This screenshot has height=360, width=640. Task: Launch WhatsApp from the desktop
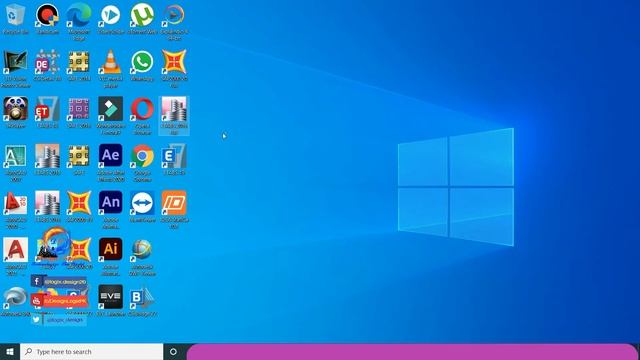[x=142, y=62]
